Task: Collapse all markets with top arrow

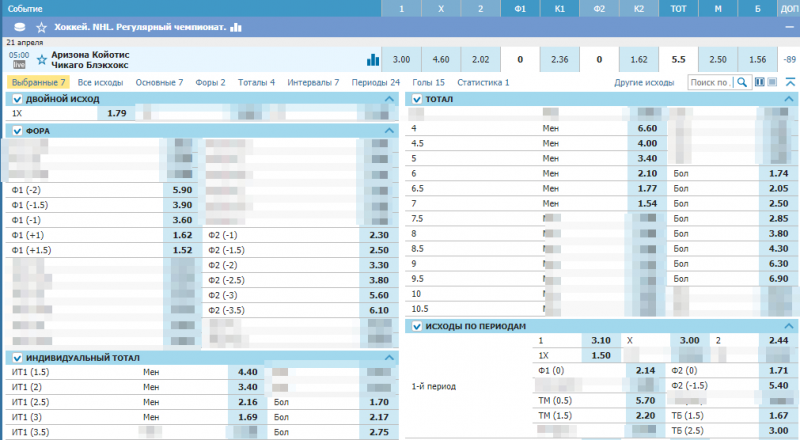Action: (x=789, y=83)
